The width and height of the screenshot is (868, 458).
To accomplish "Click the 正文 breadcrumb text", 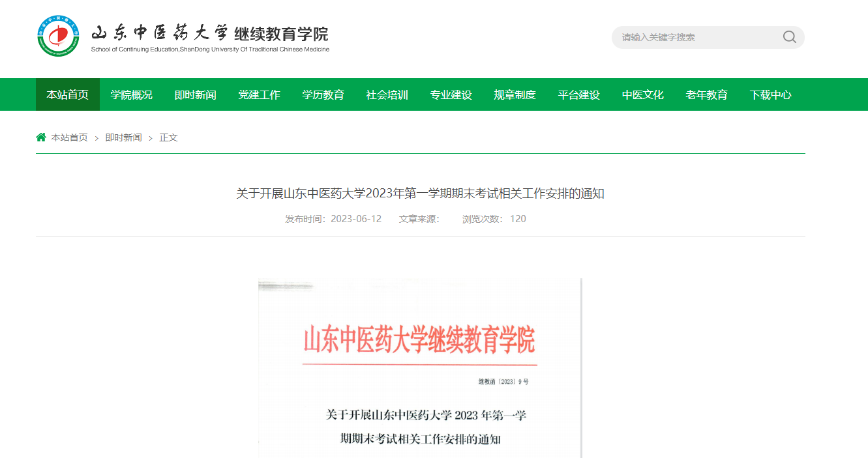I will [169, 137].
